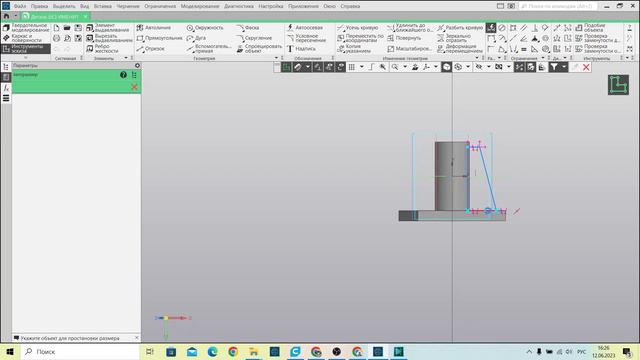Toggle Твердотельное моделирование toolset

click(26, 28)
